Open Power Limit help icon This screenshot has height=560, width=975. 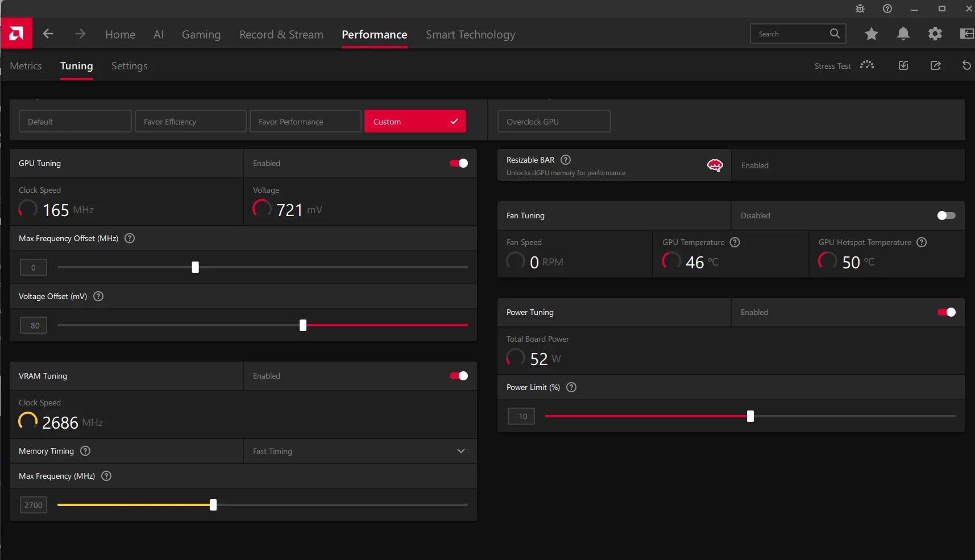(x=571, y=387)
